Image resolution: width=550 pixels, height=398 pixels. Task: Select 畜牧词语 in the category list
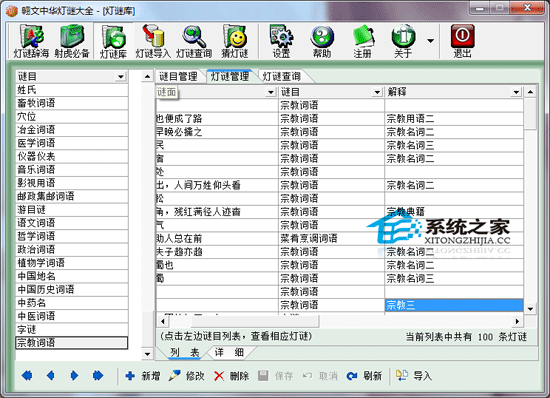click(72, 103)
